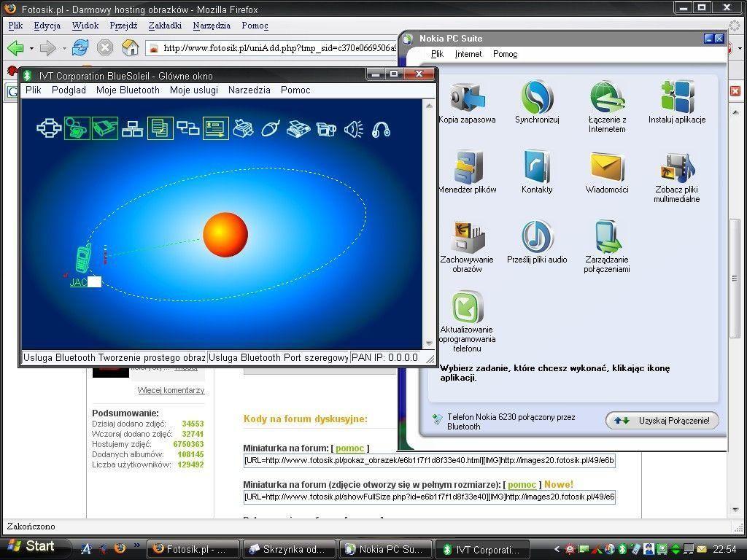Open the Przejdź menu in Firefox
The width and height of the screenshot is (747, 560).
[x=123, y=26]
